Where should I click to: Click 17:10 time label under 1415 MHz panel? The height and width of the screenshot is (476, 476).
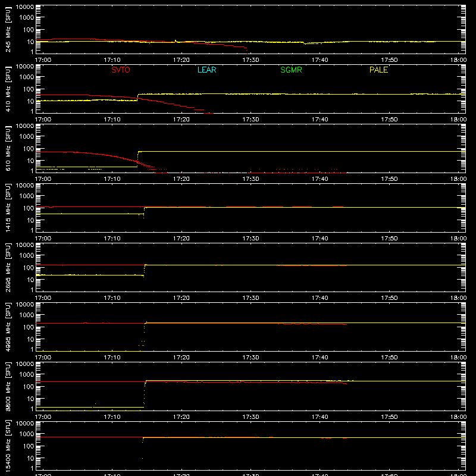click(112, 239)
